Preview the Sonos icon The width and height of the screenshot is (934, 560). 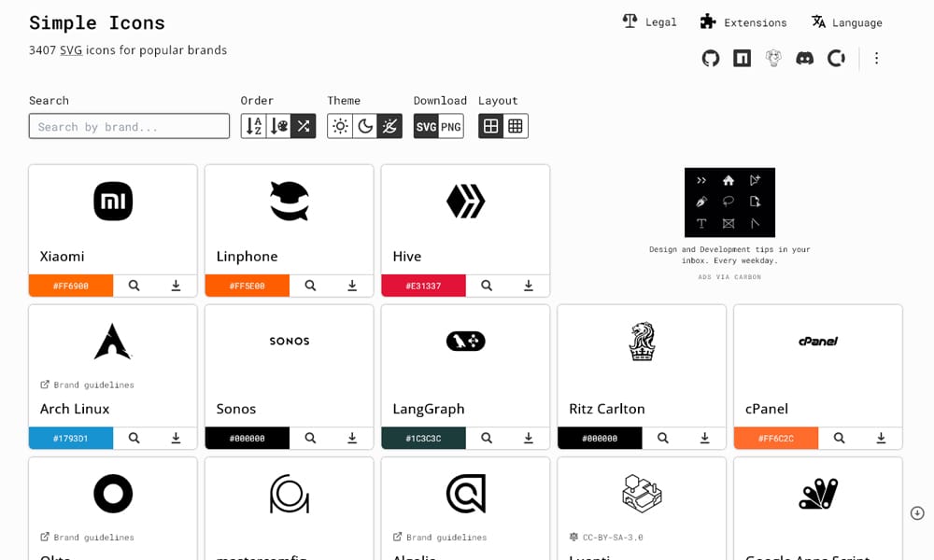(310, 438)
